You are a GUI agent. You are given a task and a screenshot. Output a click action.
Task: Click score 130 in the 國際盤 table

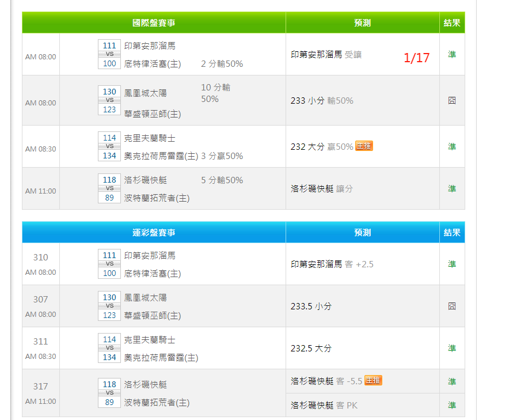(109, 92)
